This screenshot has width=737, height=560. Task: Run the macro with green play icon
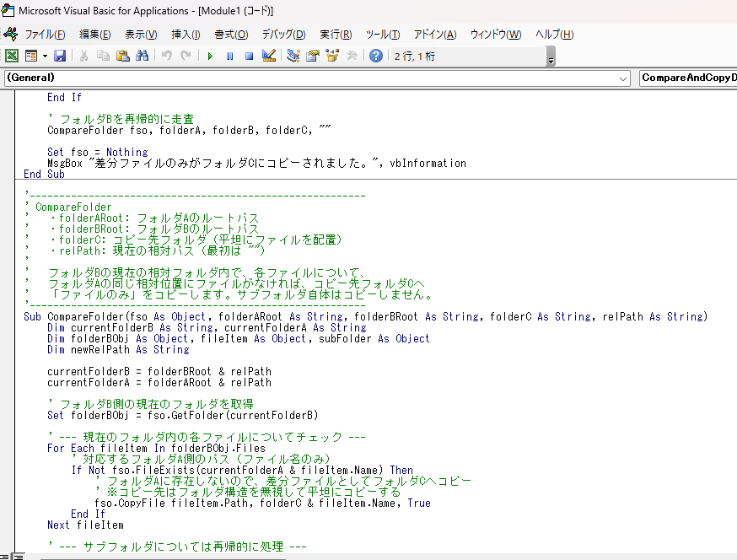[x=210, y=56]
